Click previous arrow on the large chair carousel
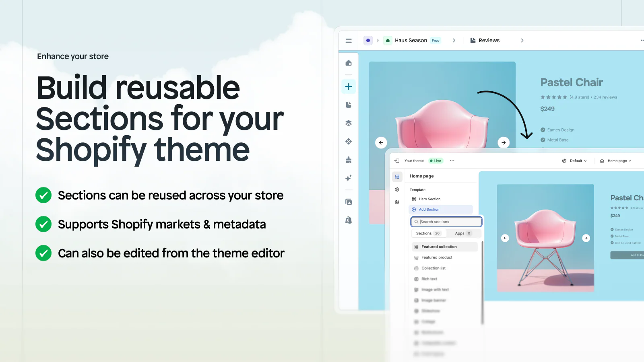 381,142
